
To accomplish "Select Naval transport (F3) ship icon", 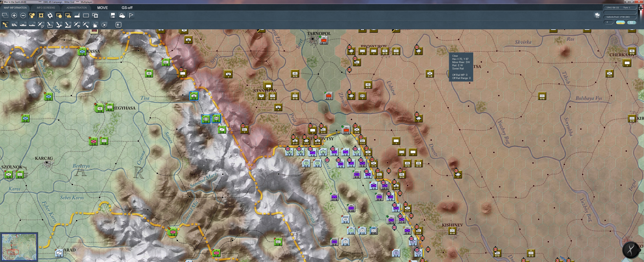I will [23, 25].
